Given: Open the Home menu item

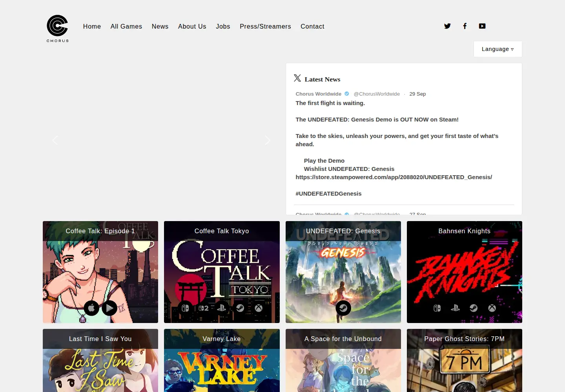Looking at the screenshot, I should point(92,26).
